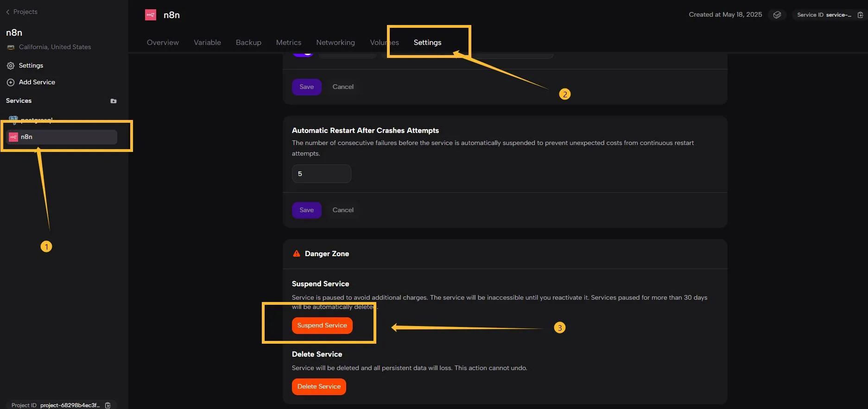Cancel the automatic restart attempts change
Image resolution: width=868 pixels, height=409 pixels.
click(342, 210)
